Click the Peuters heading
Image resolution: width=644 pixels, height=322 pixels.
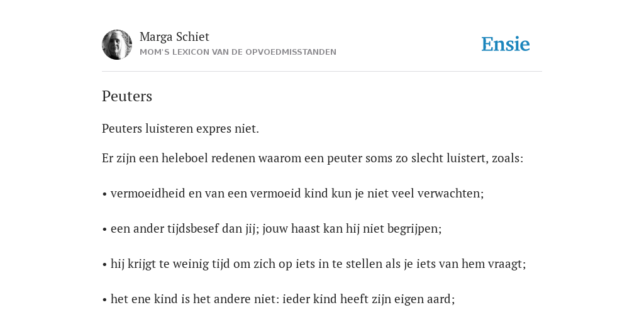tap(127, 96)
